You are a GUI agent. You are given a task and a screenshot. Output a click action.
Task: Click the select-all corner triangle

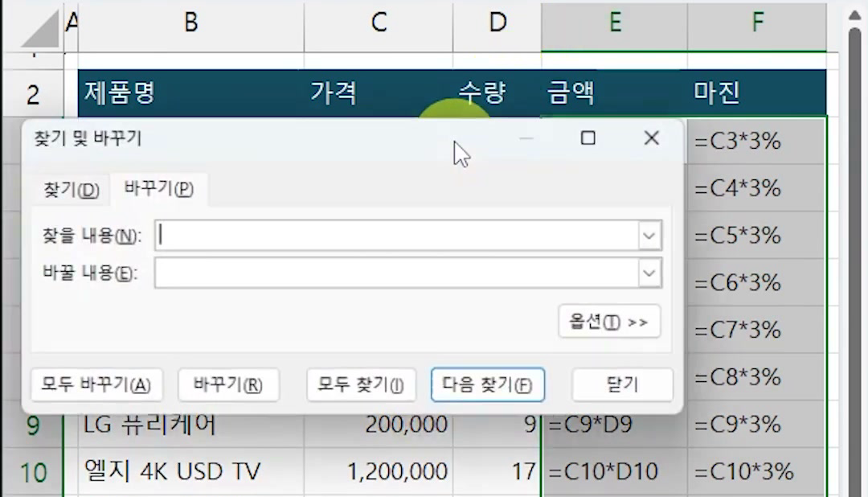tap(39, 27)
